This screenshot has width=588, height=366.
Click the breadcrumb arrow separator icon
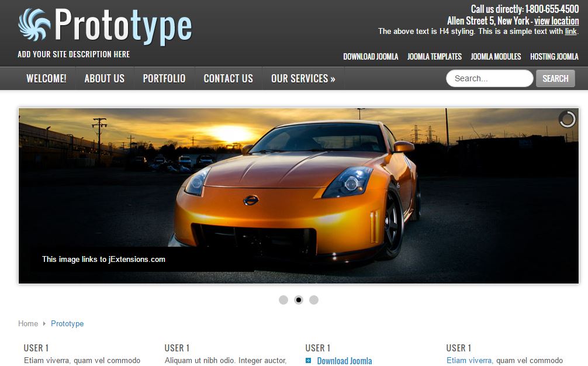44,324
